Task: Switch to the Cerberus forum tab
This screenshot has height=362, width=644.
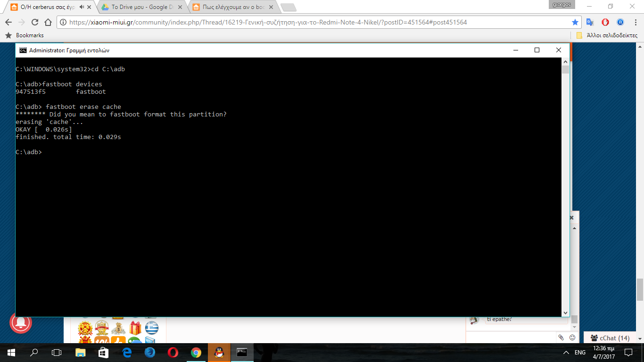Action: point(48,7)
